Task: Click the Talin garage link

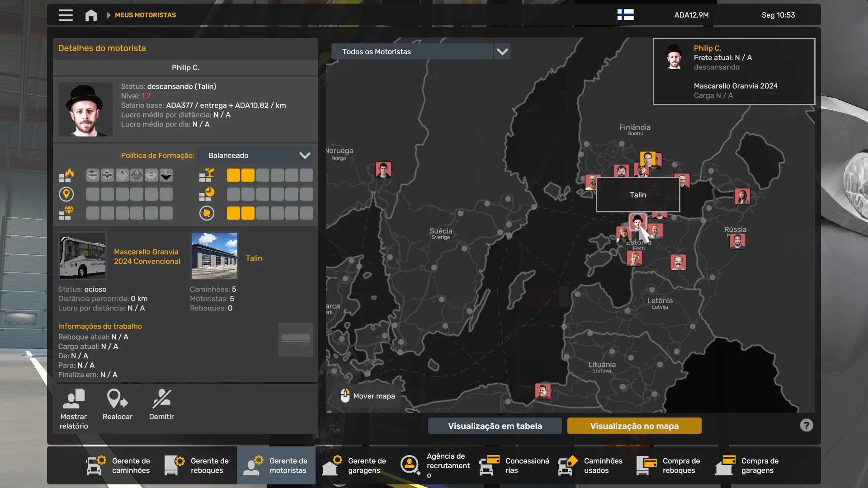Action: coord(254,258)
